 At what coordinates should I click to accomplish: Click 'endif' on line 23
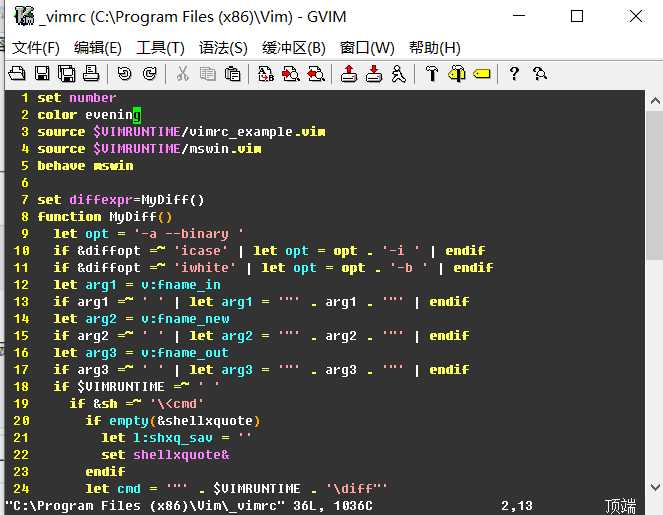105,471
